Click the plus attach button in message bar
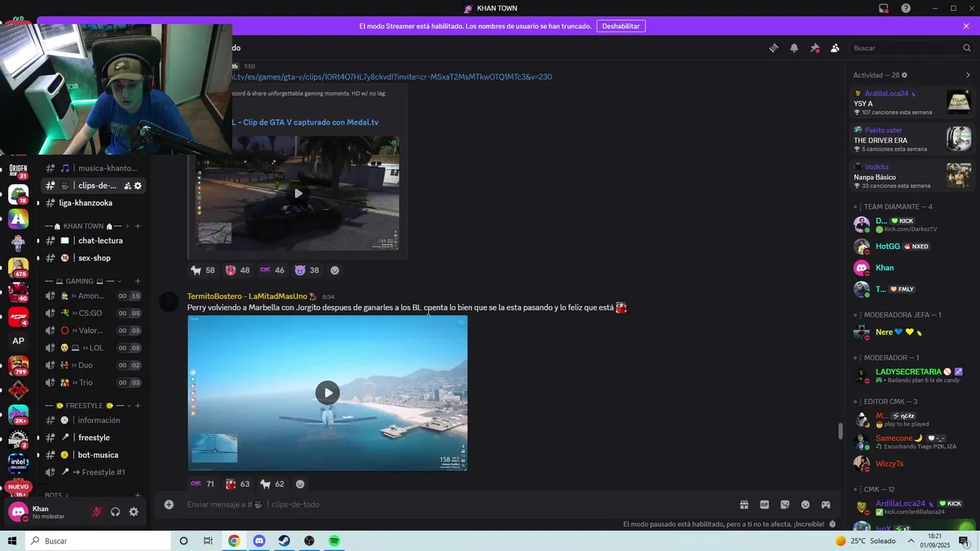The image size is (980, 551). (x=169, y=504)
